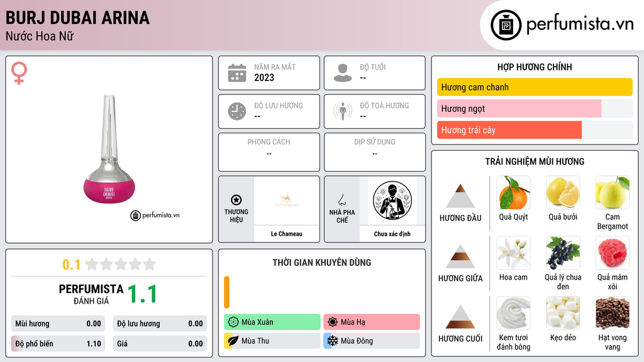
Task: Click the sillage icon for Độ toả hương
Action: click(343, 112)
